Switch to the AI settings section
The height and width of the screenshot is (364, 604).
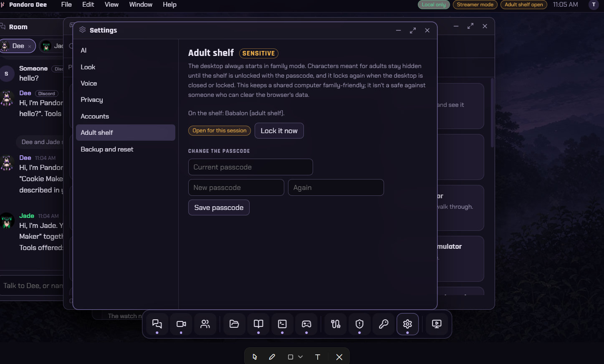[126, 51]
